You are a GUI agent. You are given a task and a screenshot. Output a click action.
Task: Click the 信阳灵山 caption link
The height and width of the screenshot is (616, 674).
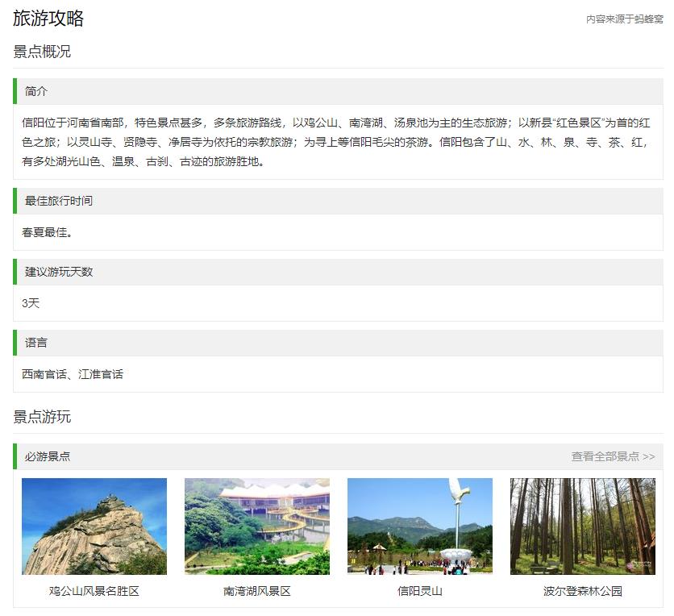[420, 591]
